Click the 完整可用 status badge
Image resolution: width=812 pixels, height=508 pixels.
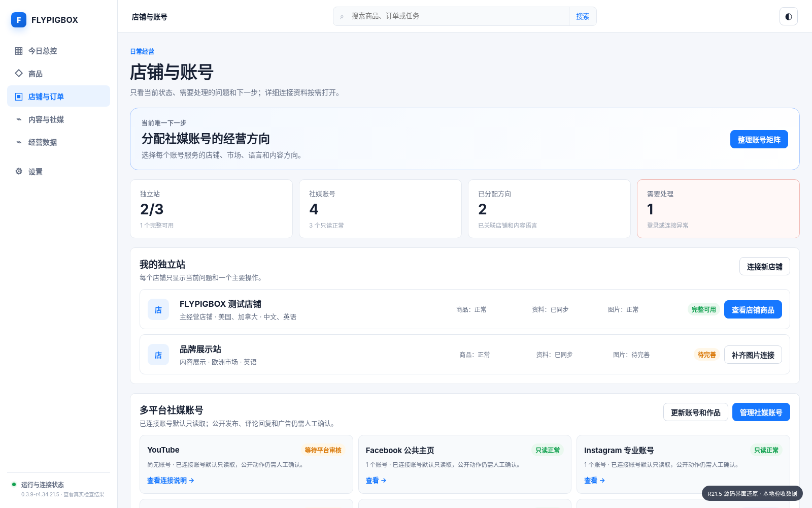click(704, 309)
